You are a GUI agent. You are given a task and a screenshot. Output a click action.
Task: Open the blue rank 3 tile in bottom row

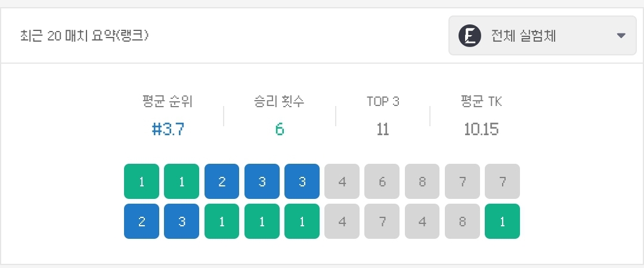tap(182, 221)
